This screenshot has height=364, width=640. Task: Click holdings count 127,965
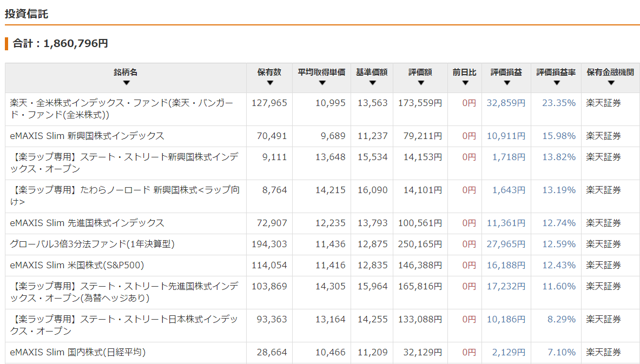tap(269, 103)
